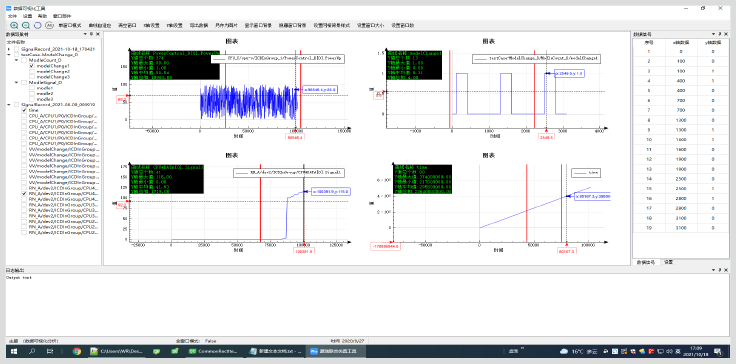Collapse the ModelSignal_D tree node
The height and width of the screenshot is (364, 736).
pyautogui.click(x=16, y=82)
